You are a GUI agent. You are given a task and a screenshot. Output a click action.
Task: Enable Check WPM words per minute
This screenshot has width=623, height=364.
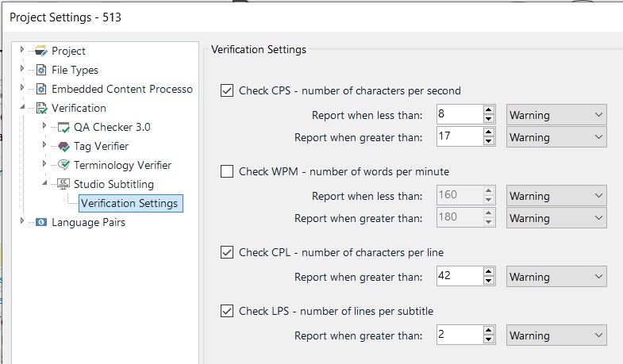227,171
